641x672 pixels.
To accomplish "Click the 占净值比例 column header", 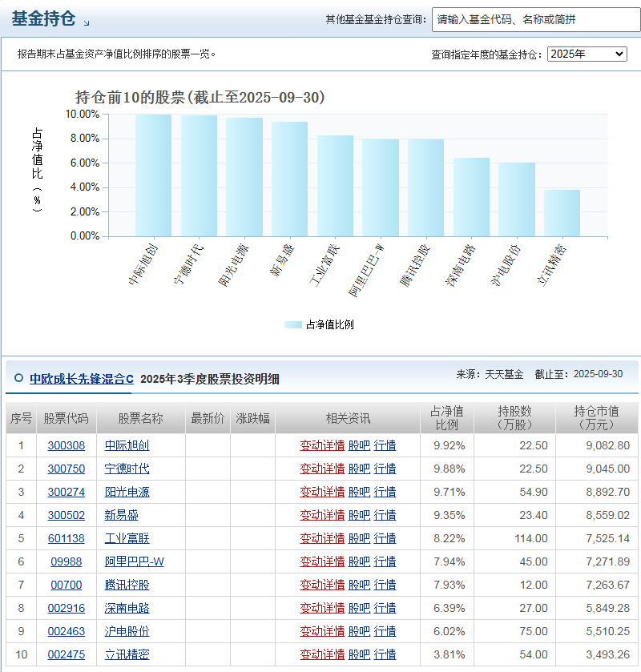I will tap(447, 418).
